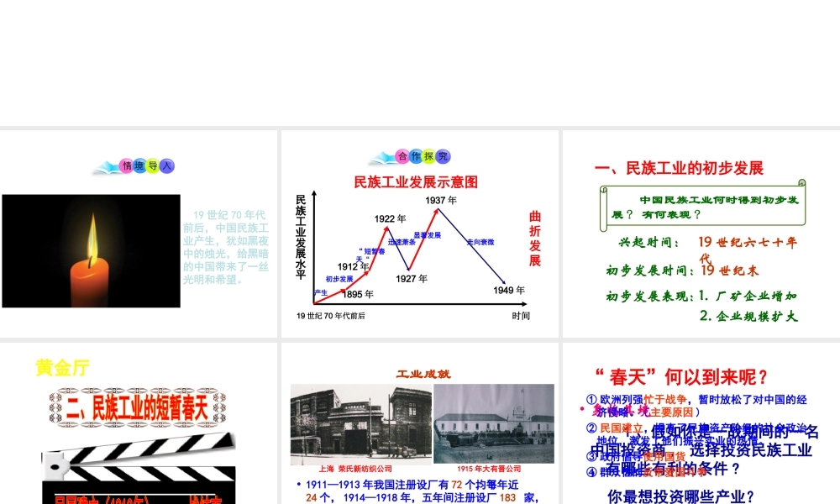Click the red 二、民族工业的短暂春天 banner

point(138,408)
